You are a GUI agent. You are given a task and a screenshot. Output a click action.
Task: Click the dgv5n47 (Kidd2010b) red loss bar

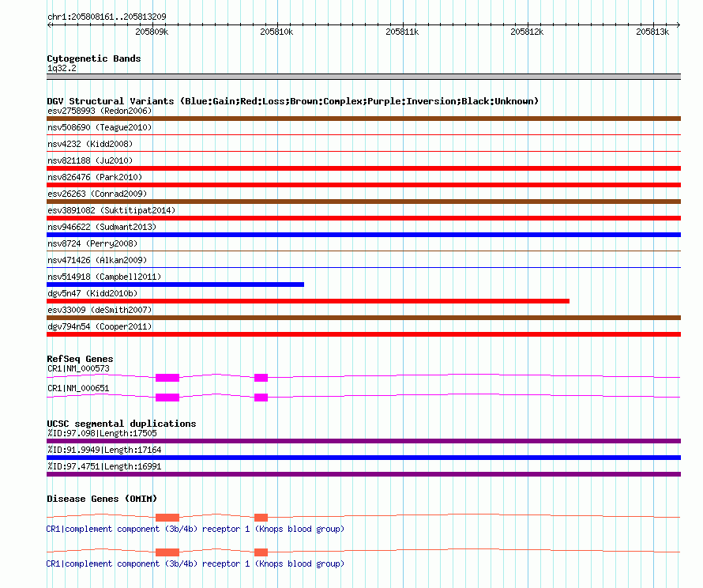(308, 301)
